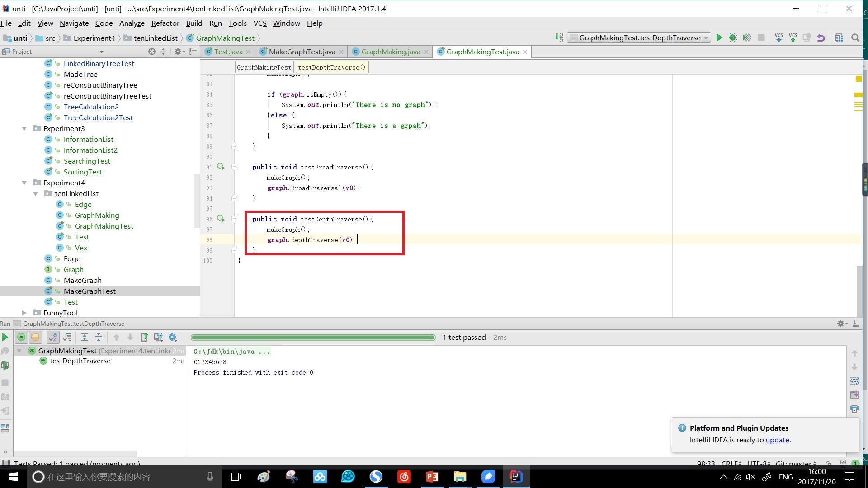Close the GraphMakingTest.java tab

[x=525, y=52]
